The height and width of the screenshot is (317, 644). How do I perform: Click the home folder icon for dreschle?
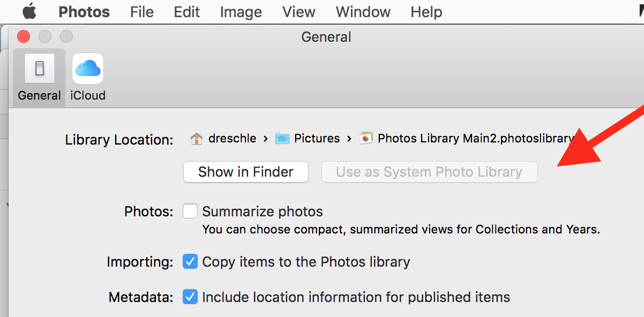[197, 139]
